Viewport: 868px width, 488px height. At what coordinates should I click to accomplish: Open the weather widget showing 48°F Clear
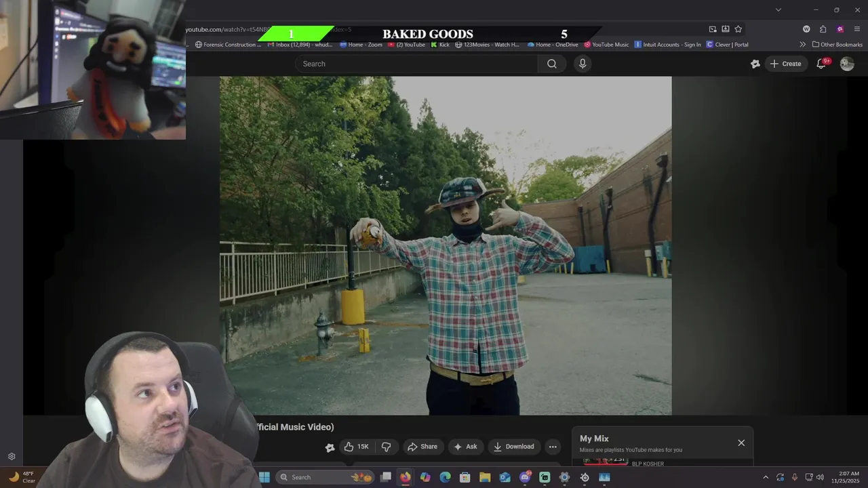coord(22,477)
